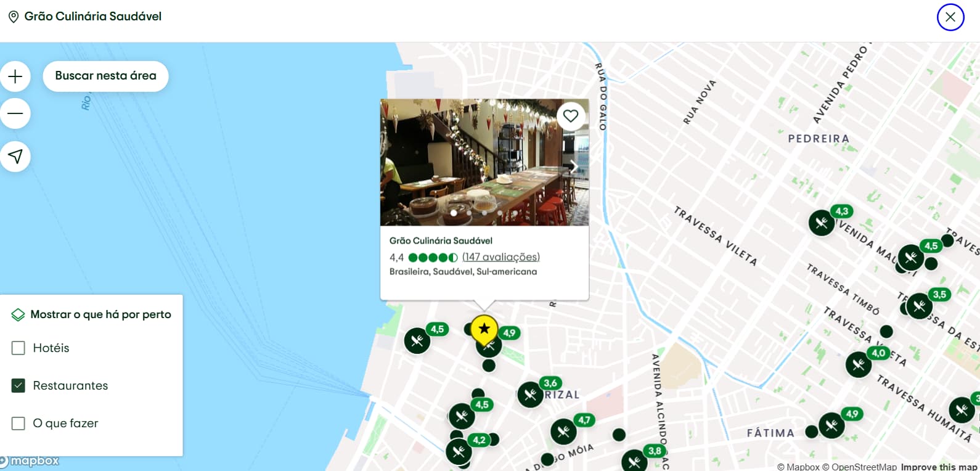
Task: Open the restaurant pin rated 3,5
Action: click(919, 306)
